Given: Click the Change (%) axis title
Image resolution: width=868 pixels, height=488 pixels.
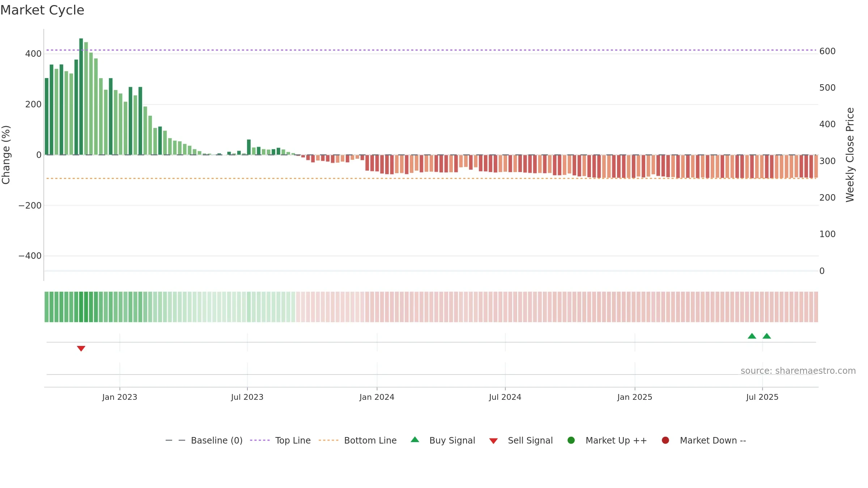Looking at the screenshot, I should 6,155.
